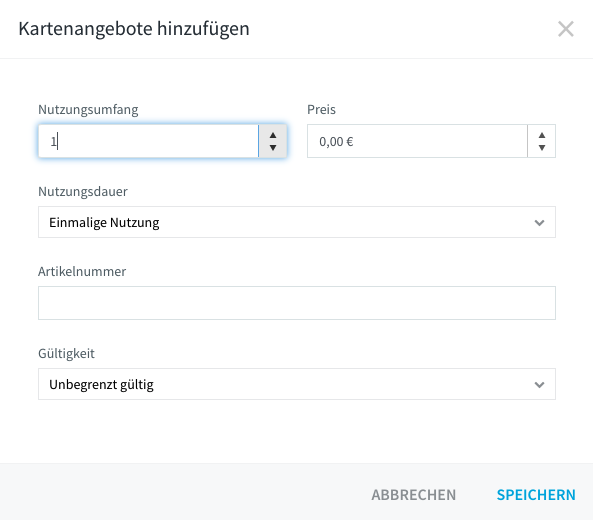The image size is (593, 520).
Task: Decrease Preis using the down arrow
Action: (x=542, y=147)
